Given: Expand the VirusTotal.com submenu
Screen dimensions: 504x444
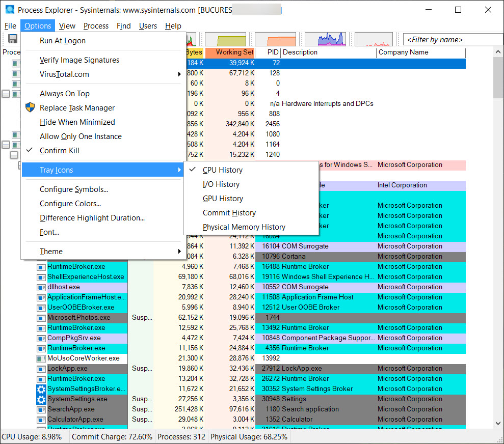Looking at the screenshot, I should [x=103, y=74].
